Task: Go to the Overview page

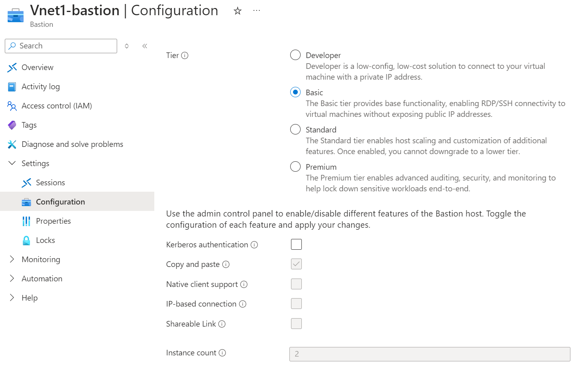Action: click(x=37, y=67)
